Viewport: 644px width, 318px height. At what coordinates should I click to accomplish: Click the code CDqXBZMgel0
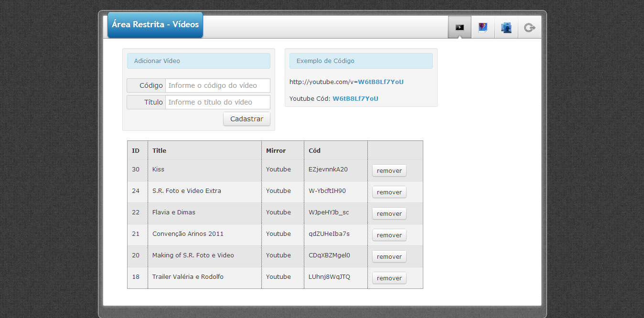tap(329, 255)
